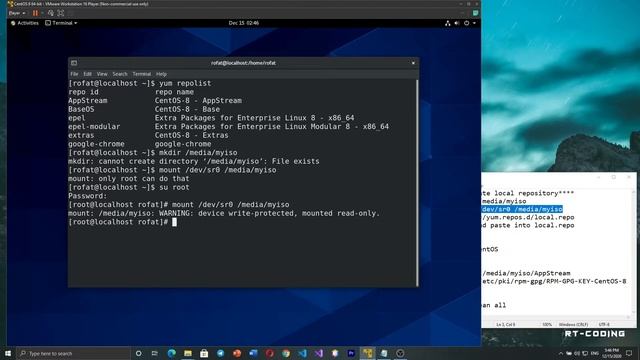The image size is (640, 360).
Task: Click the 'yum repolist' command line
Action: [140, 83]
